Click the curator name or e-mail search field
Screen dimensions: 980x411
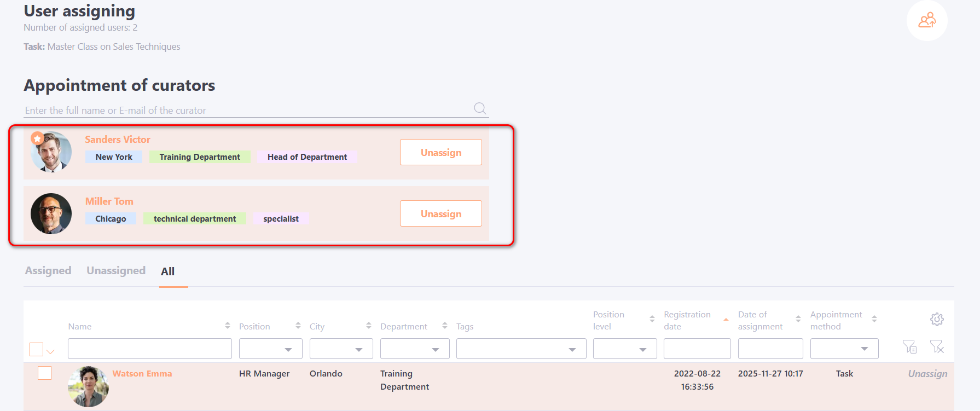[246, 111]
